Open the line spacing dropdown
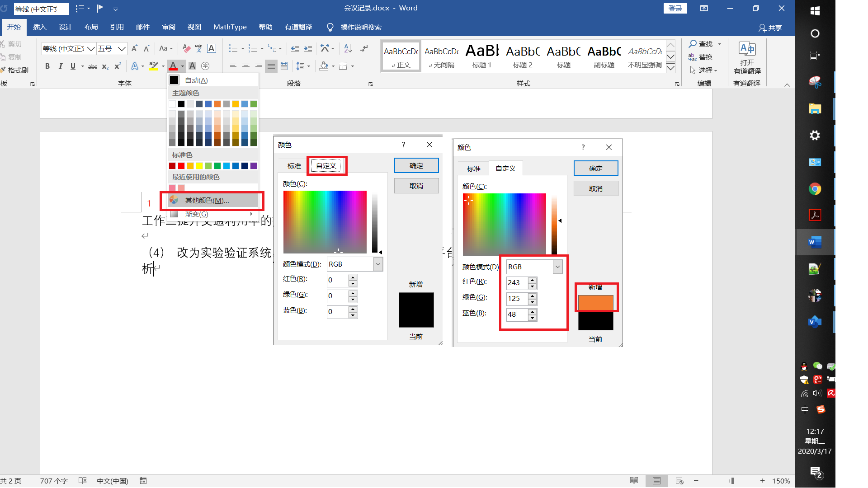This screenshot has width=868, height=488. tap(309, 66)
